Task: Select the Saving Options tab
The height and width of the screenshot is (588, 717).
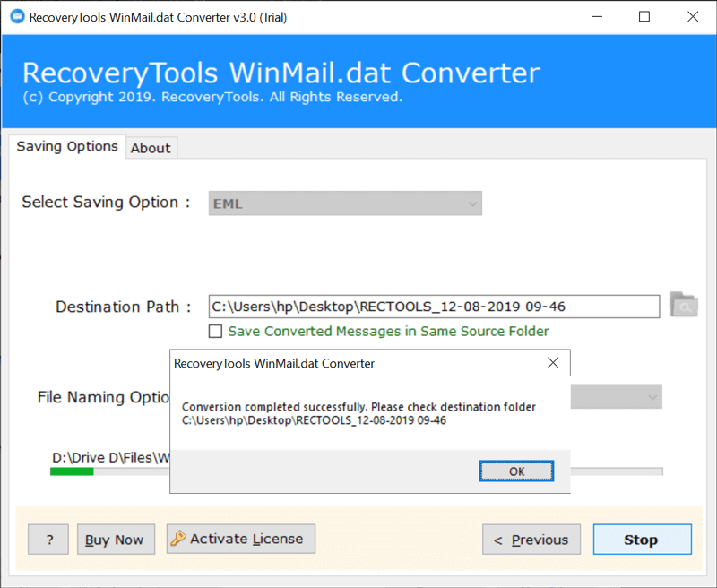Action: click(67, 146)
